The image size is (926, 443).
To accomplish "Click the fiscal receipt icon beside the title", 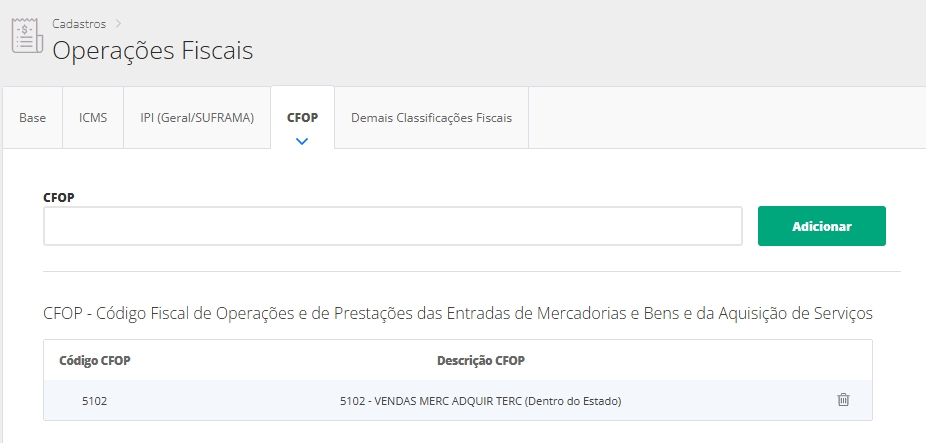I will point(26,35).
